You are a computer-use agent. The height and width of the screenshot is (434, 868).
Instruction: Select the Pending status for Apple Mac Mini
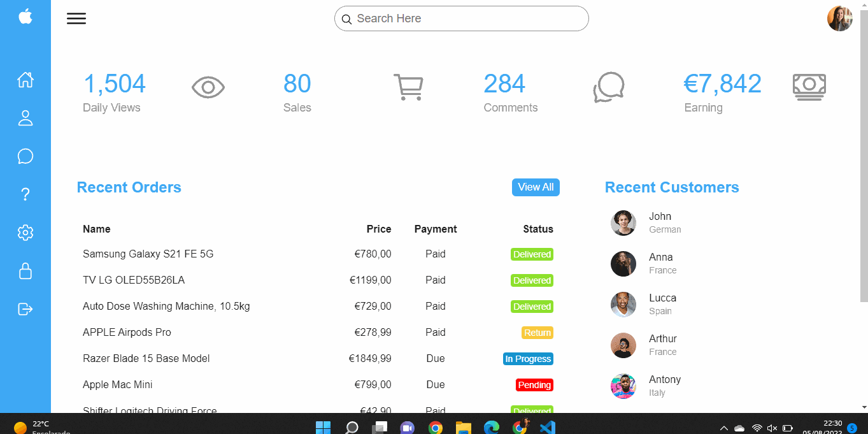coord(534,385)
